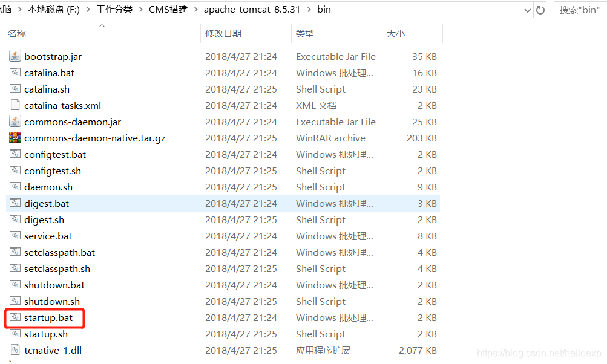This screenshot has width=607, height=364.
Task: Click the shutdown.bat file icon
Action: (15, 285)
